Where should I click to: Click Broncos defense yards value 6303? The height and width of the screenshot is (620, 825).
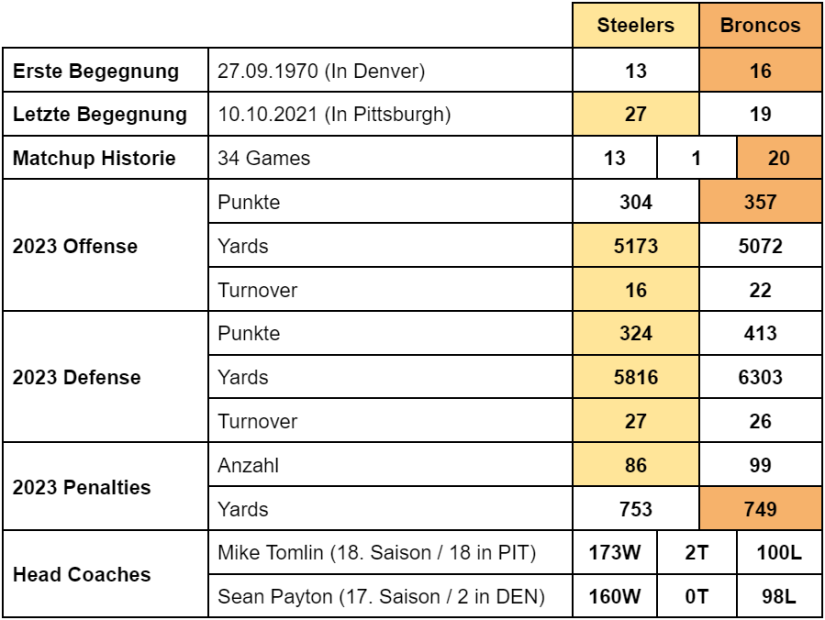tap(760, 377)
